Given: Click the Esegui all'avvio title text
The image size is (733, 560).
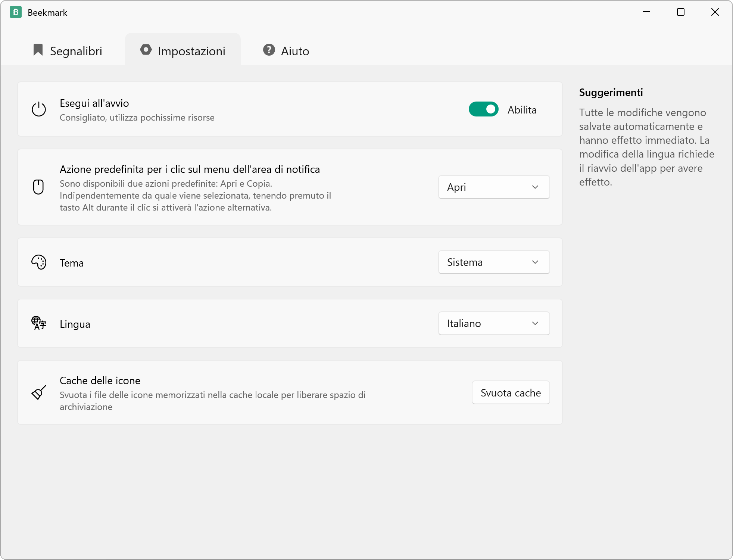Looking at the screenshot, I should coord(94,103).
